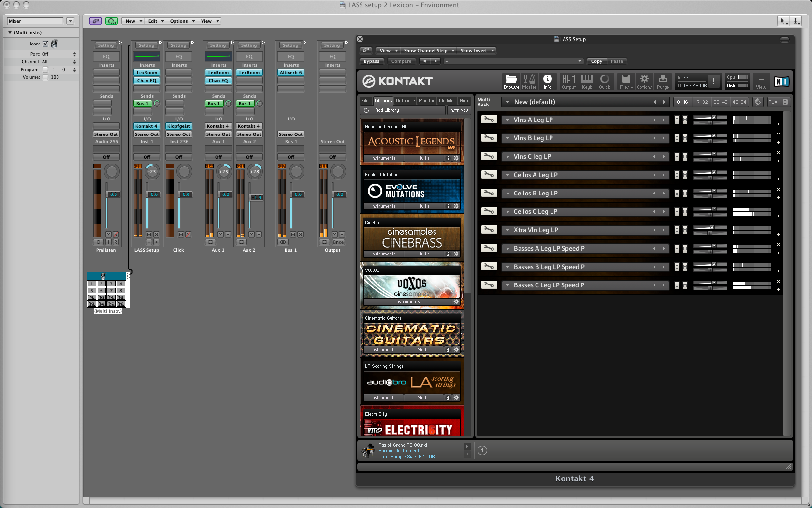
Task: Open Cinebrass library settings gear
Action: (x=456, y=254)
